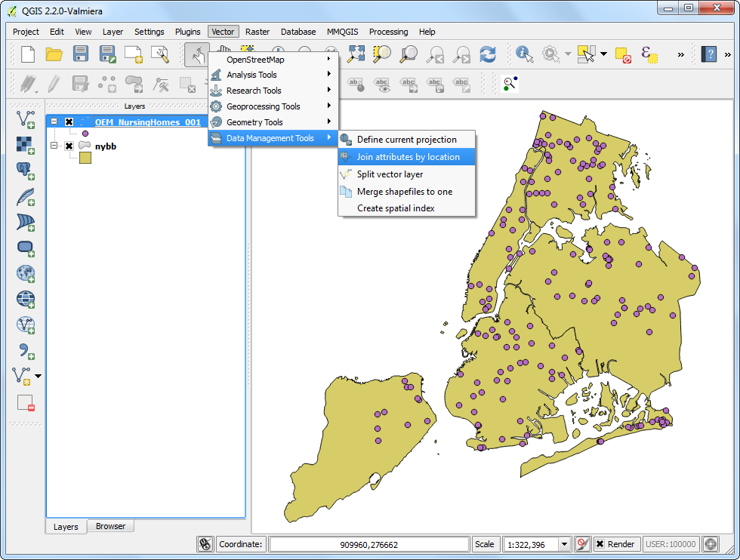The width and height of the screenshot is (740, 560).
Task: Open a project with the folder icon
Action: pos(54,54)
